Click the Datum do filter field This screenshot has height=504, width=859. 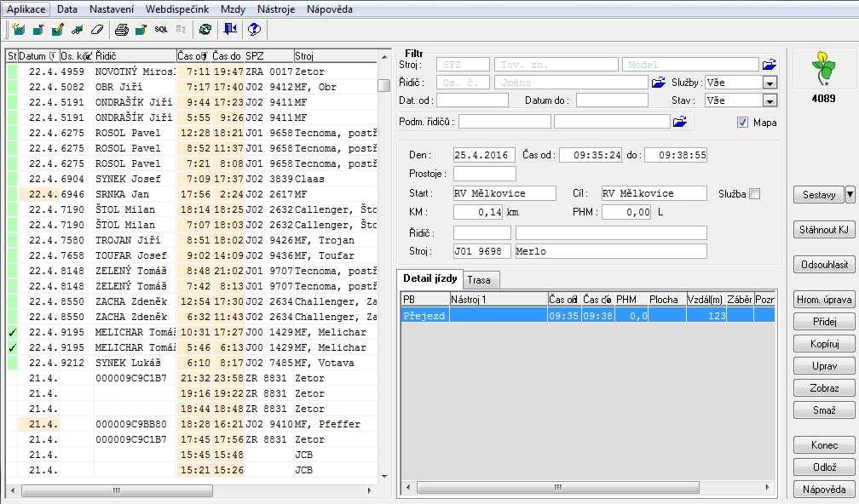pos(612,100)
